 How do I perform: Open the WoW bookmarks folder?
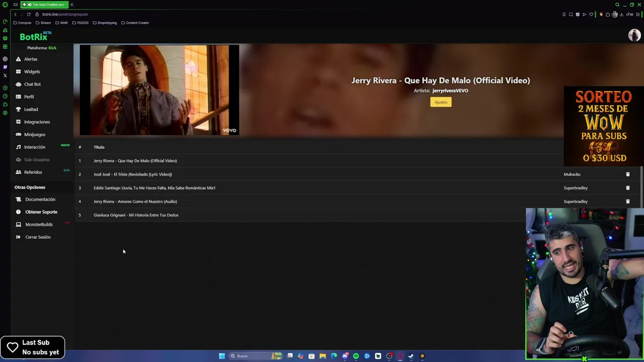click(61, 23)
